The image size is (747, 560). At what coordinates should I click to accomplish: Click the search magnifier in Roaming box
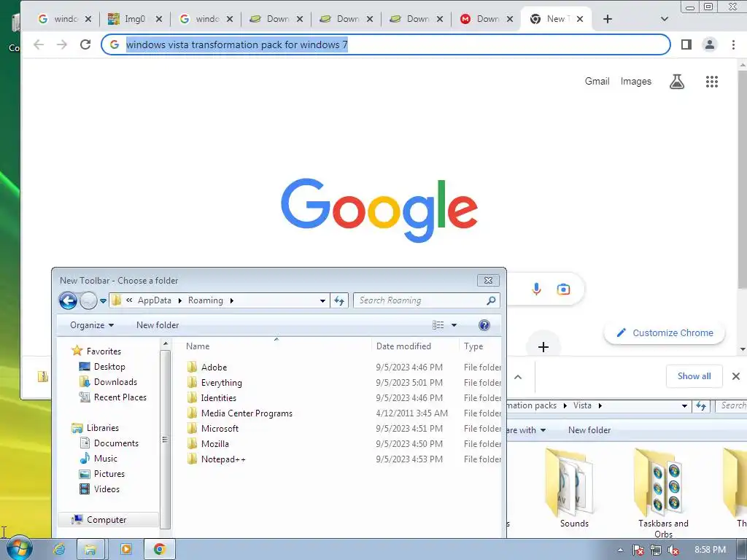click(x=491, y=300)
